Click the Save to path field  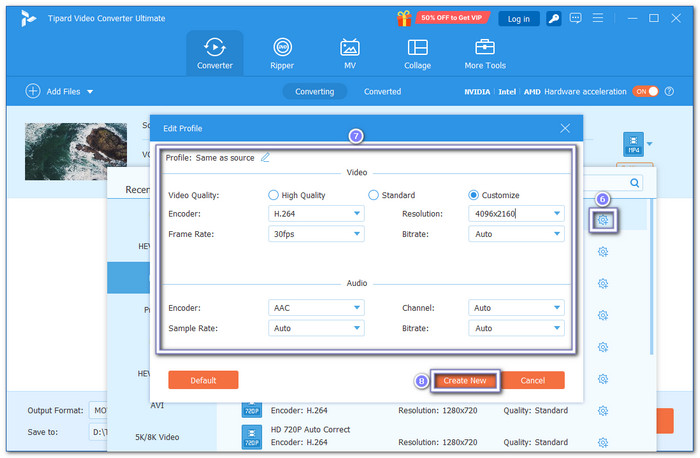pos(98,432)
